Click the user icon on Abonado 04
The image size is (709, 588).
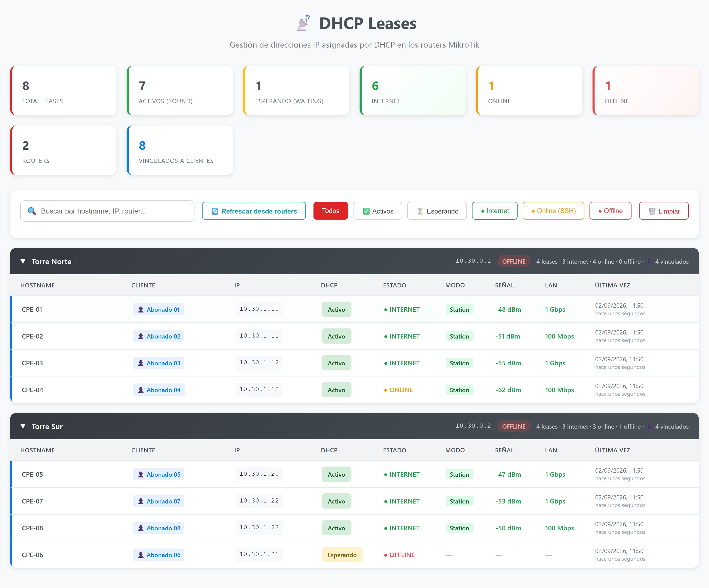(141, 390)
